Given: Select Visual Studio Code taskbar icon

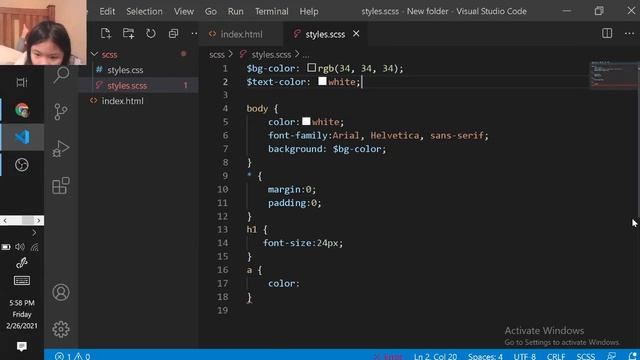Looking at the screenshot, I should pyautogui.click(x=22, y=137).
